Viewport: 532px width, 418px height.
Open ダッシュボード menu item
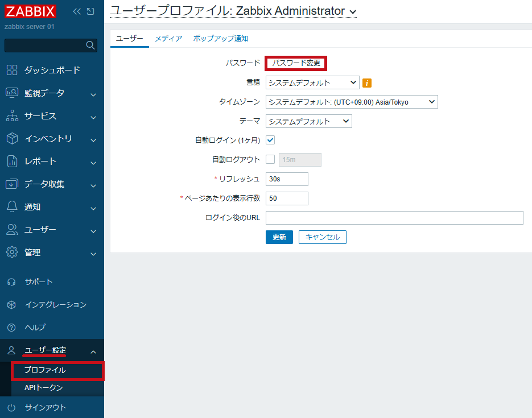52,70
